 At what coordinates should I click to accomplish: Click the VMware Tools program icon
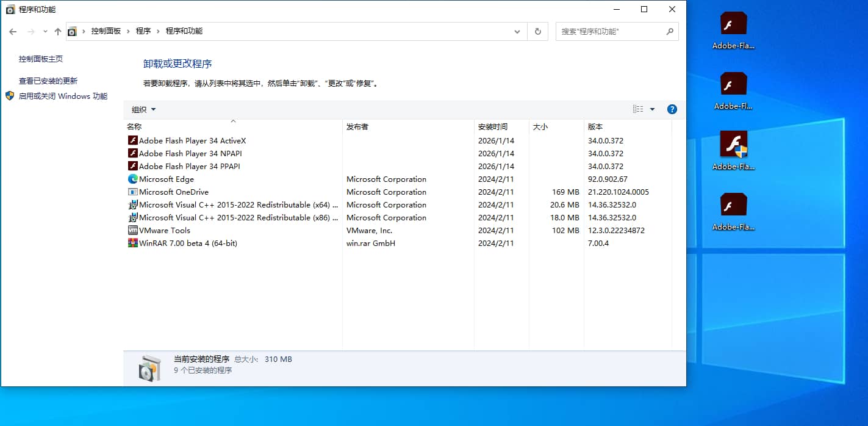(x=133, y=230)
